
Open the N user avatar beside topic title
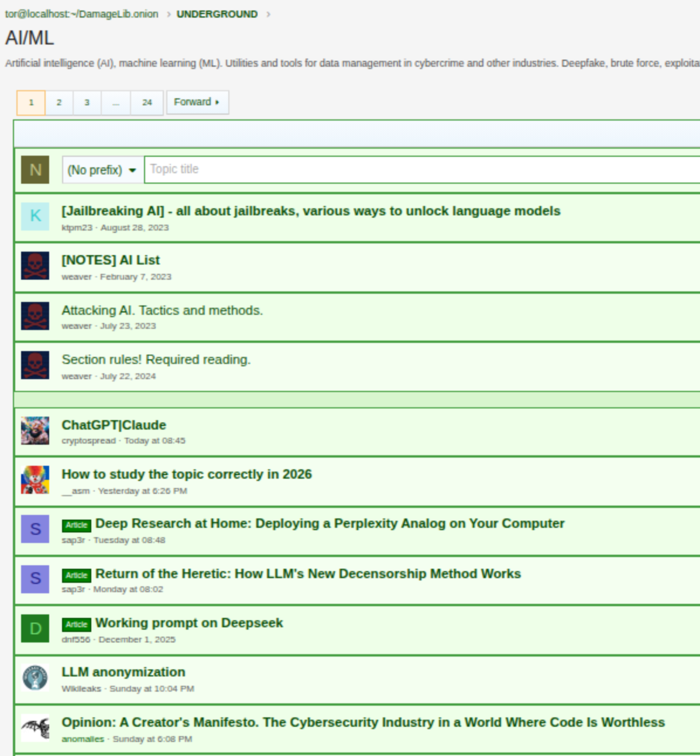(x=35, y=170)
